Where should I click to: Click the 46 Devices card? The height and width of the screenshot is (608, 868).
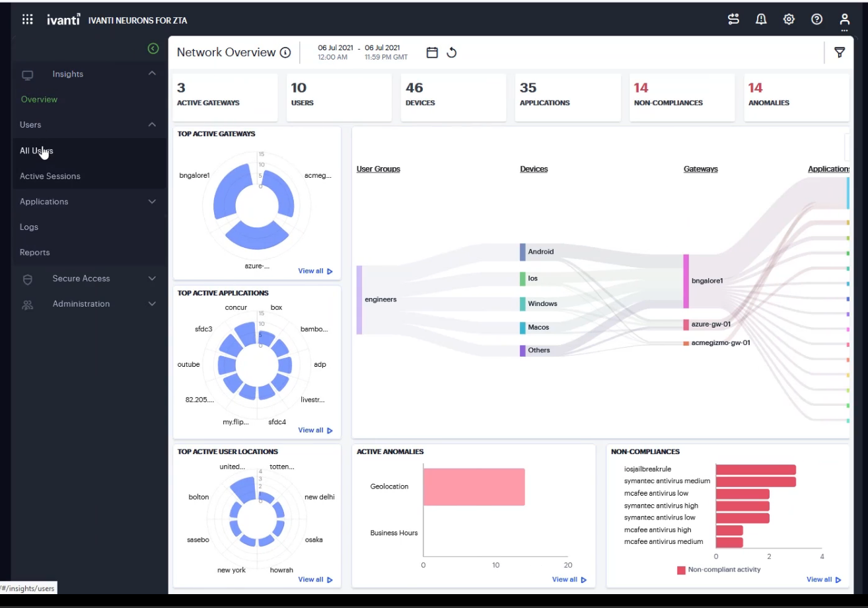454,97
